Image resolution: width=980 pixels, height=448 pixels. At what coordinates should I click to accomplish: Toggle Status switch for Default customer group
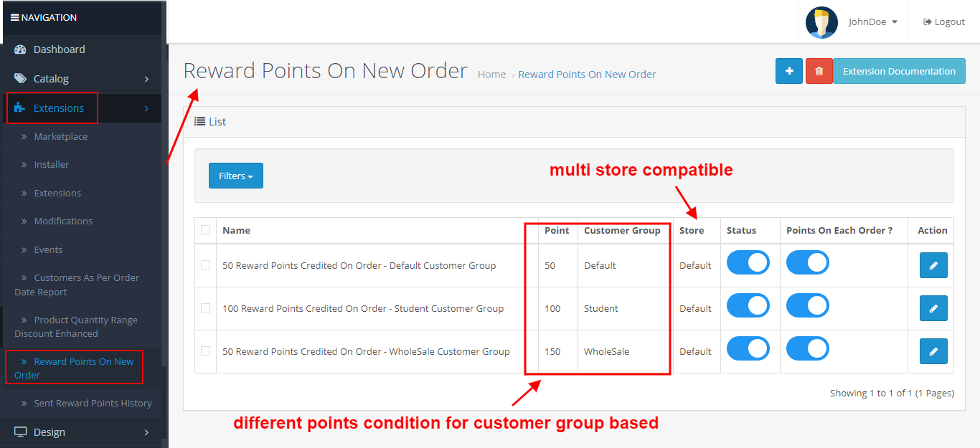[748, 263]
